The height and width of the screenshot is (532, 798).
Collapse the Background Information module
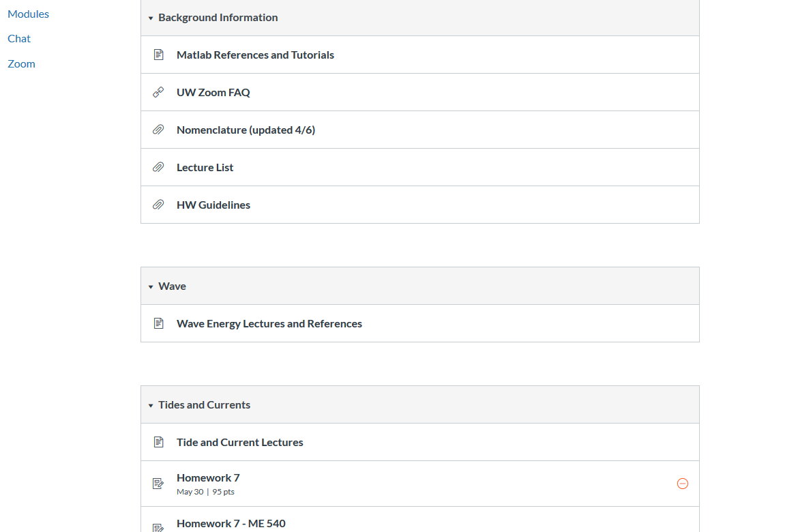coord(151,18)
